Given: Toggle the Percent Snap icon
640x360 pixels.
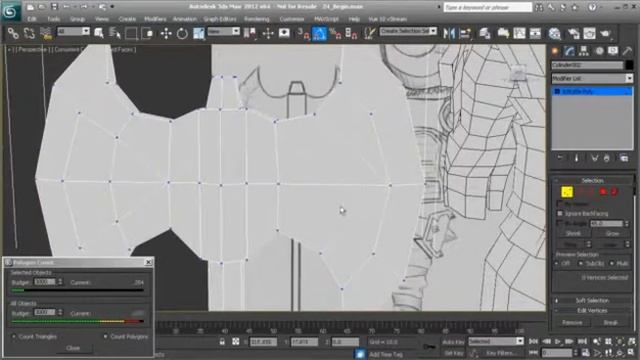Looking at the screenshot, I should coord(335,33).
